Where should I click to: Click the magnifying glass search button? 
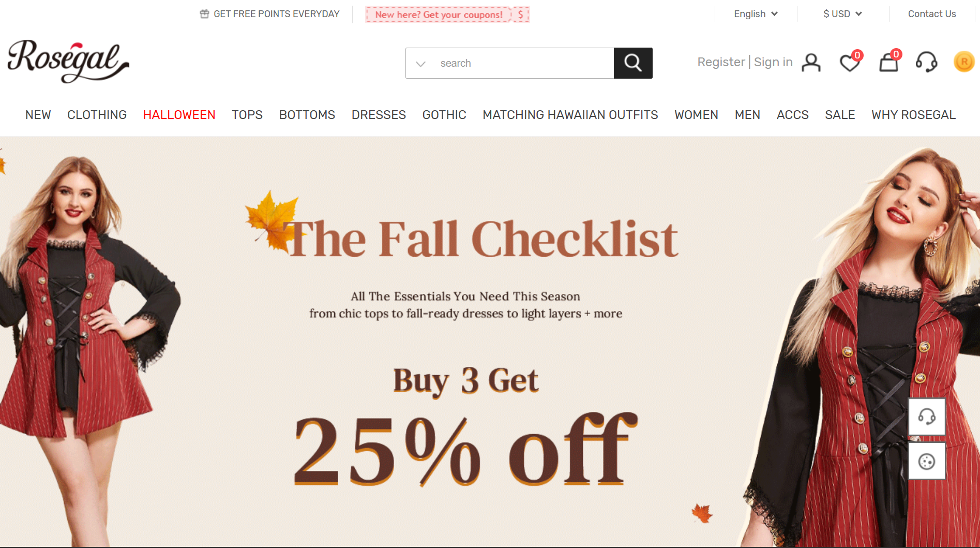(633, 63)
